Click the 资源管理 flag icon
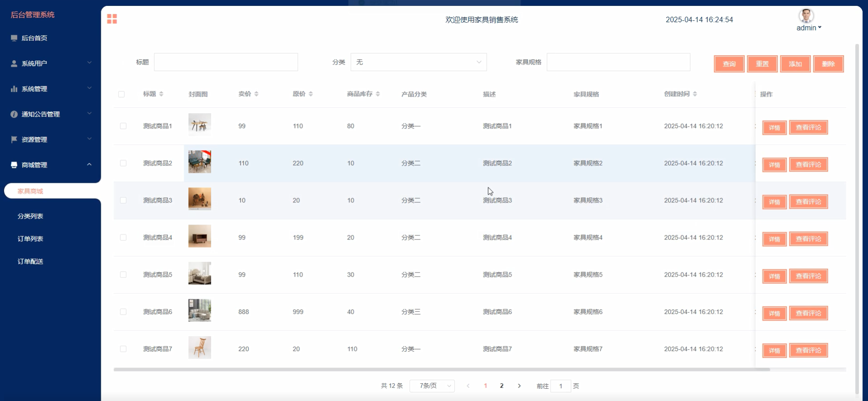This screenshot has width=868, height=401. (14, 139)
